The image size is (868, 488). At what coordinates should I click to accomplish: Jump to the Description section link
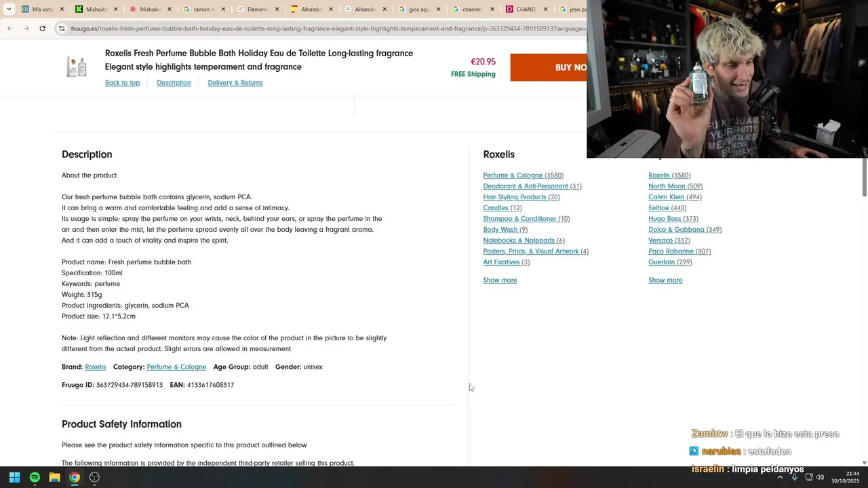tap(174, 83)
